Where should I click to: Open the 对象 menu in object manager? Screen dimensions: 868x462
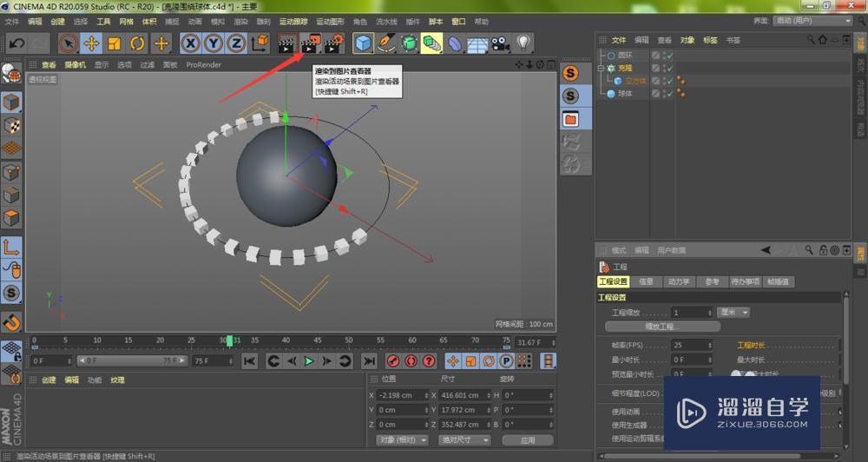tap(687, 40)
